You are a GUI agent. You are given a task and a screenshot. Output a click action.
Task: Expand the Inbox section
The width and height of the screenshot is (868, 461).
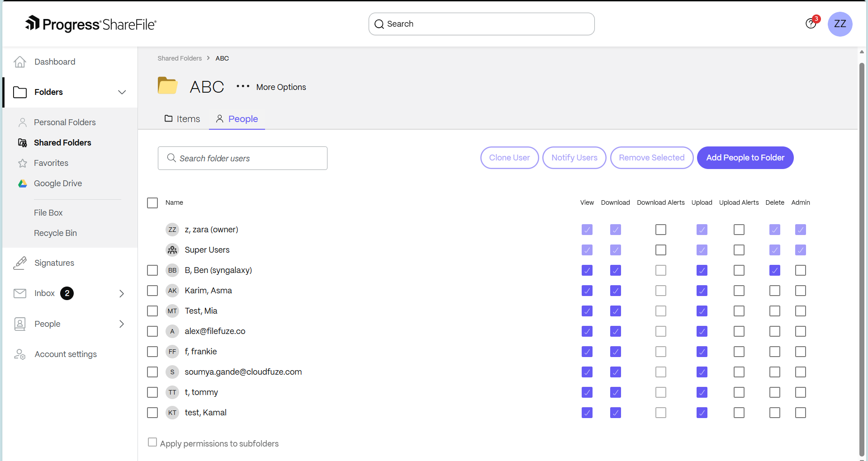coord(121,293)
